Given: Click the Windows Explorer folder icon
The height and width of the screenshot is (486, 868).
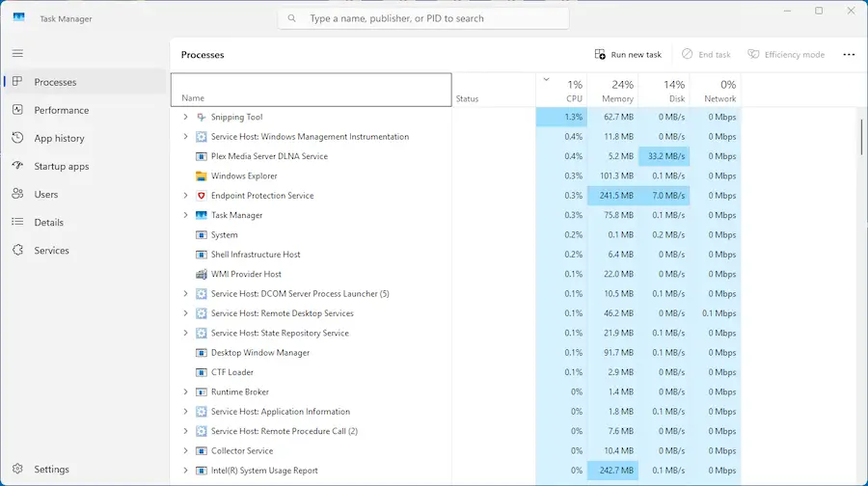Looking at the screenshot, I should (201, 176).
